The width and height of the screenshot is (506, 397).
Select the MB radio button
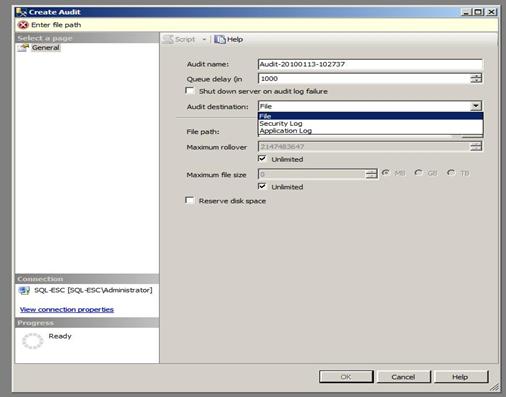tap(386, 173)
